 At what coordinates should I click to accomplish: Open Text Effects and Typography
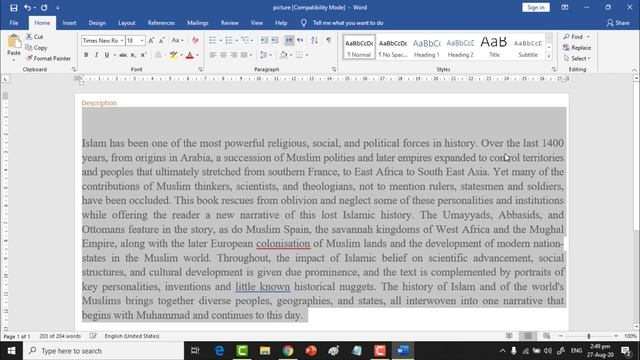[x=158, y=55]
